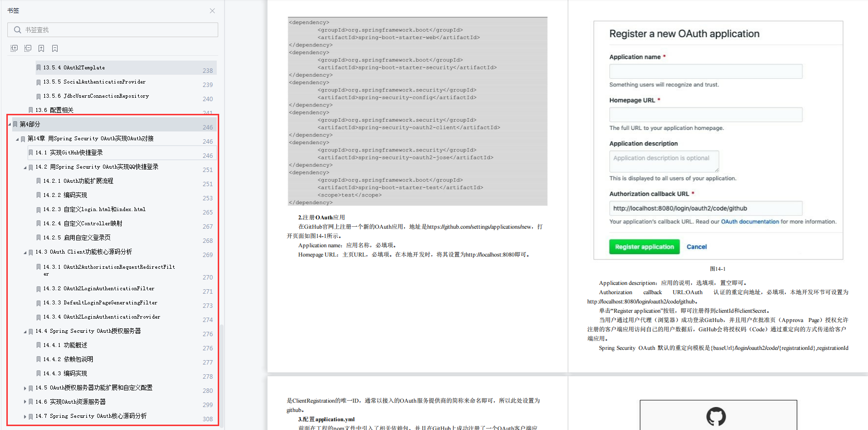Open bookmark 14.4.1 功能概述

click(65, 345)
